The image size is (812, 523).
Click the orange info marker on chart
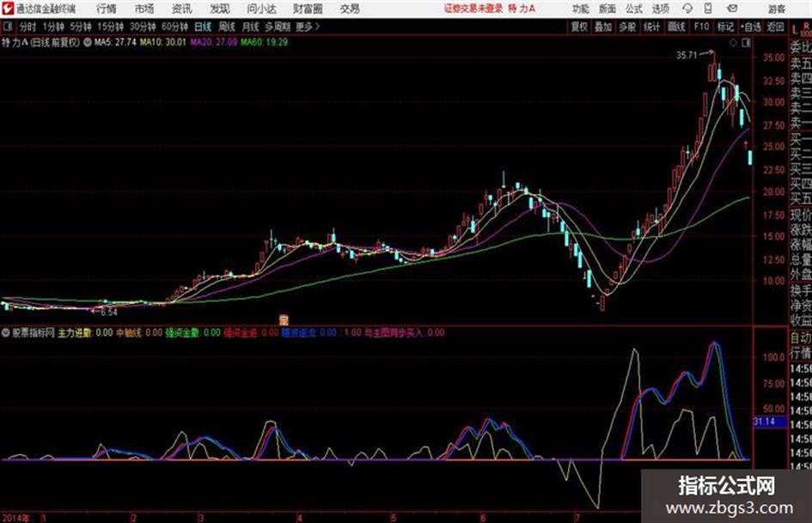tap(284, 320)
